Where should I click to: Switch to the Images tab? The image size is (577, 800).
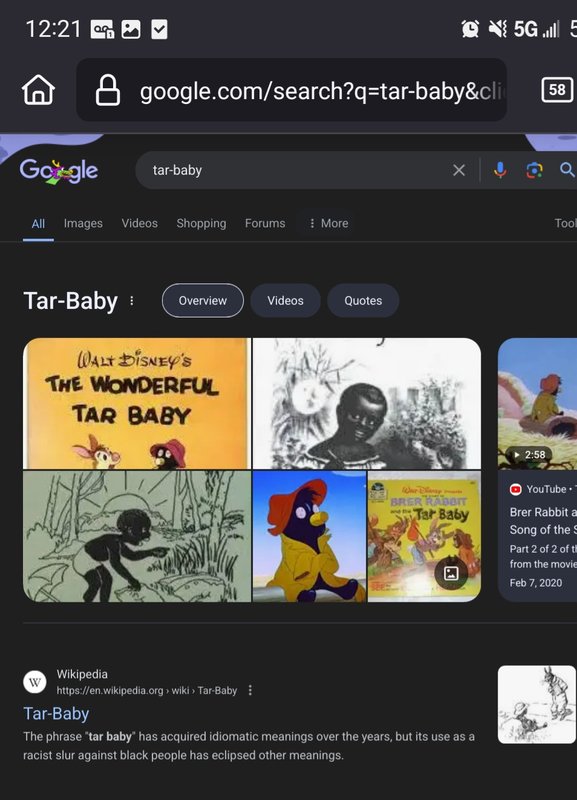click(83, 223)
